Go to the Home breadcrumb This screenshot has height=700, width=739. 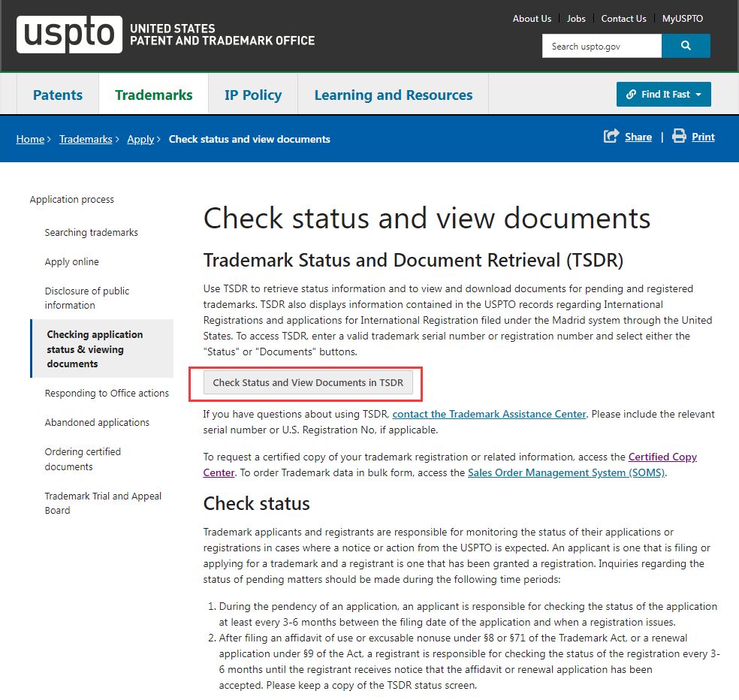(30, 139)
